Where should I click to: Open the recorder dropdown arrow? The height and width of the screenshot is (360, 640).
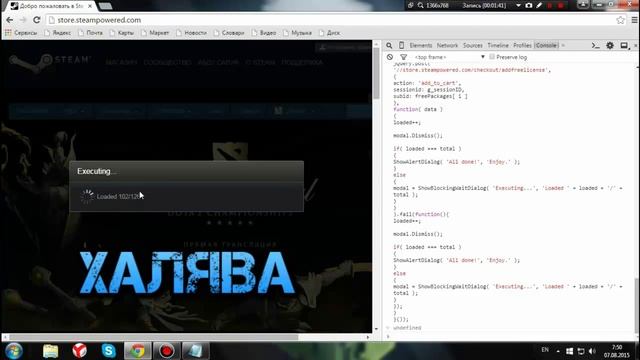point(518,5)
